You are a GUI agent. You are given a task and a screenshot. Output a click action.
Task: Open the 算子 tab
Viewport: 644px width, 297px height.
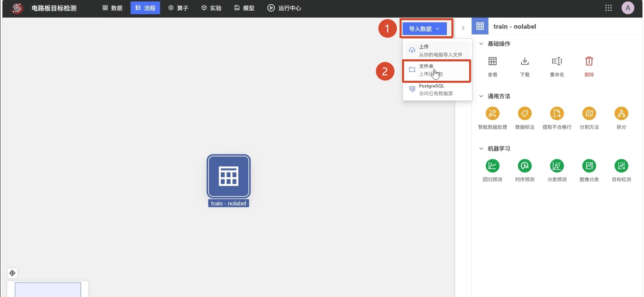(x=179, y=8)
